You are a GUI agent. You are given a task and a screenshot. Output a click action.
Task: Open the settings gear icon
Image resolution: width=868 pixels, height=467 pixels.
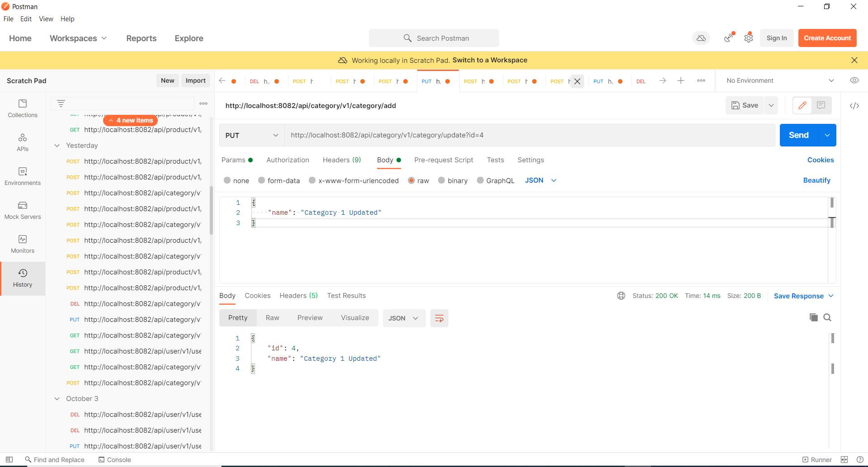pyautogui.click(x=749, y=38)
